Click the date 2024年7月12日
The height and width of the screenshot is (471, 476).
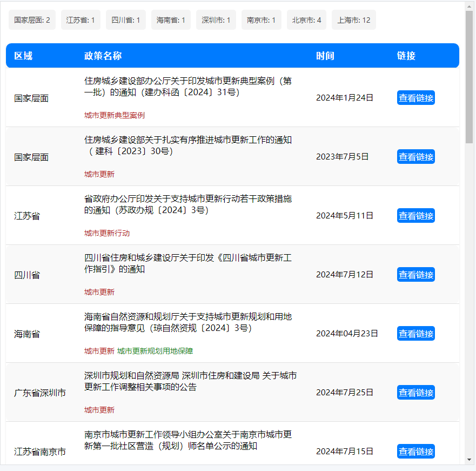(345, 275)
